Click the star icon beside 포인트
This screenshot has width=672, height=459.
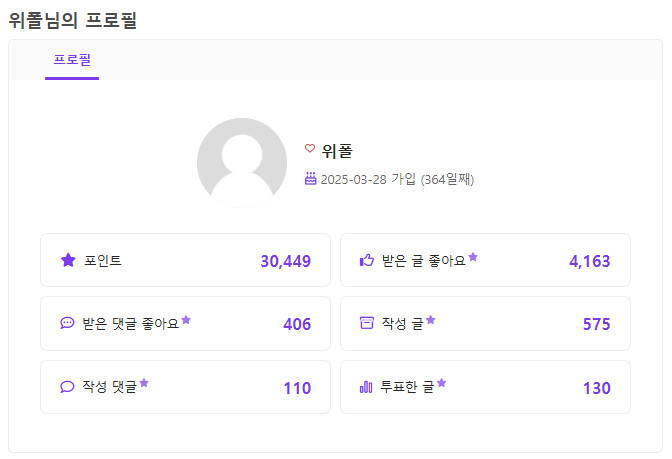68,260
